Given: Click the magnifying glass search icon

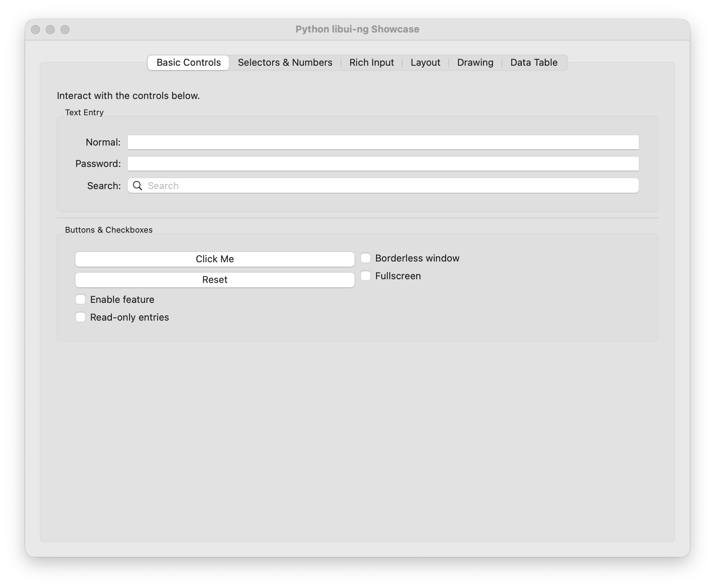Looking at the screenshot, I should [137, 185].
